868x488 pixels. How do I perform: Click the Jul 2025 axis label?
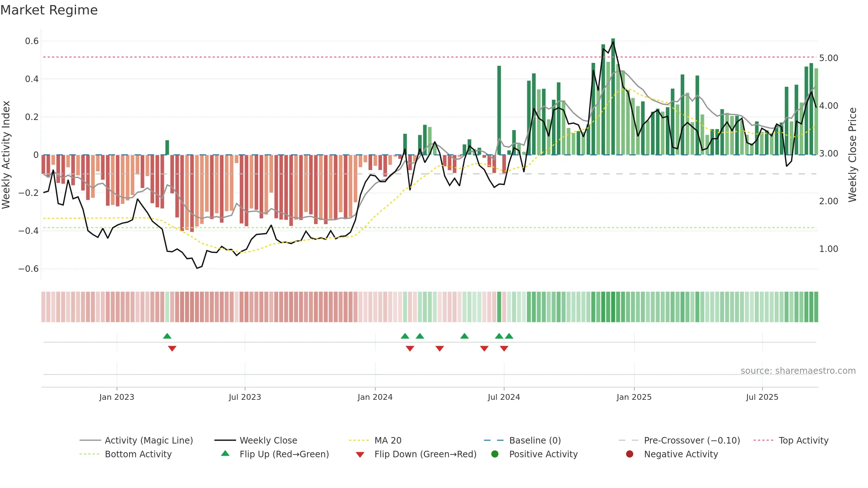762,397
